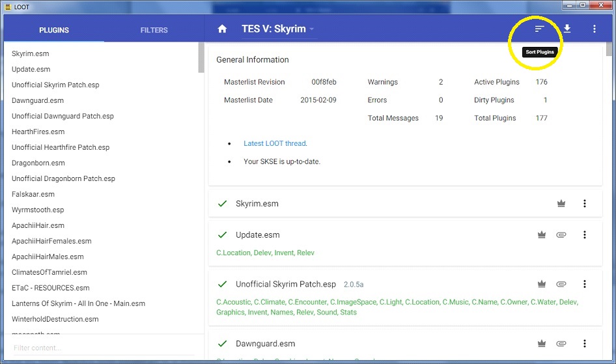Click the Your SKSE is up-to-date message

[282, 161]
